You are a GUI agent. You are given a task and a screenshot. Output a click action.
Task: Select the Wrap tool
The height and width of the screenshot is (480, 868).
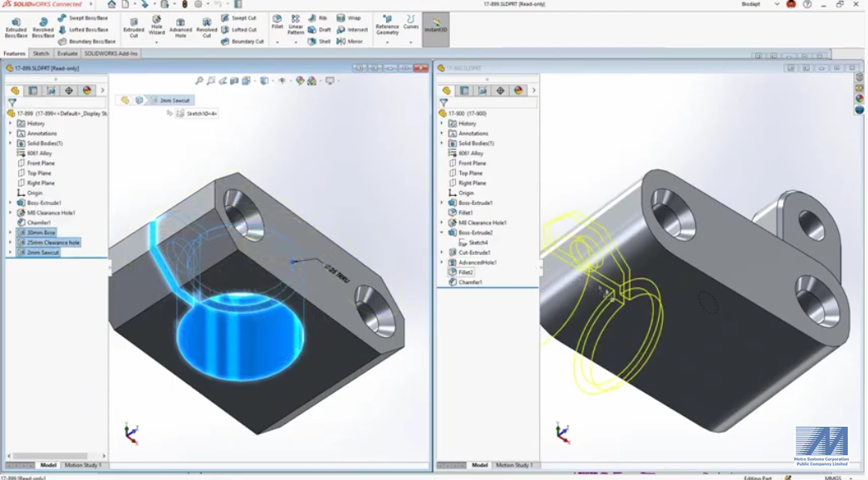click(349, 17)
